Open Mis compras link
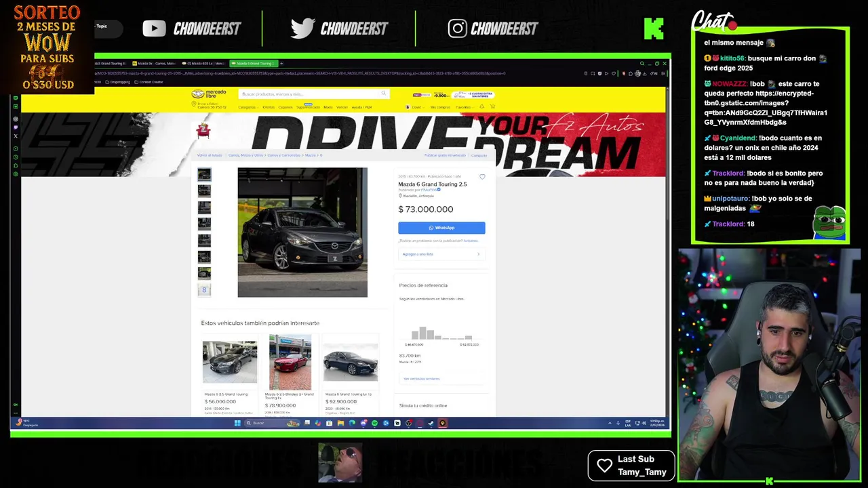The height and width of the screenshot is (488, 868). (x=440, y=107)
